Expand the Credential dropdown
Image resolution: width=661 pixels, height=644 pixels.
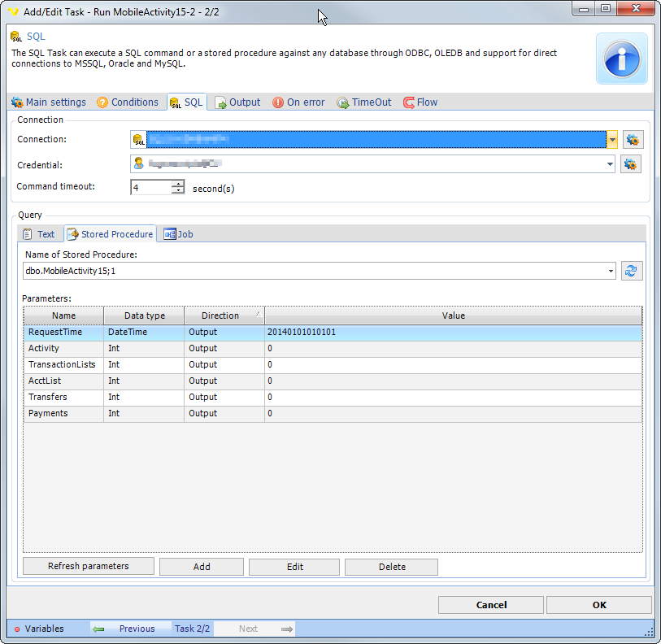point(611,164)
